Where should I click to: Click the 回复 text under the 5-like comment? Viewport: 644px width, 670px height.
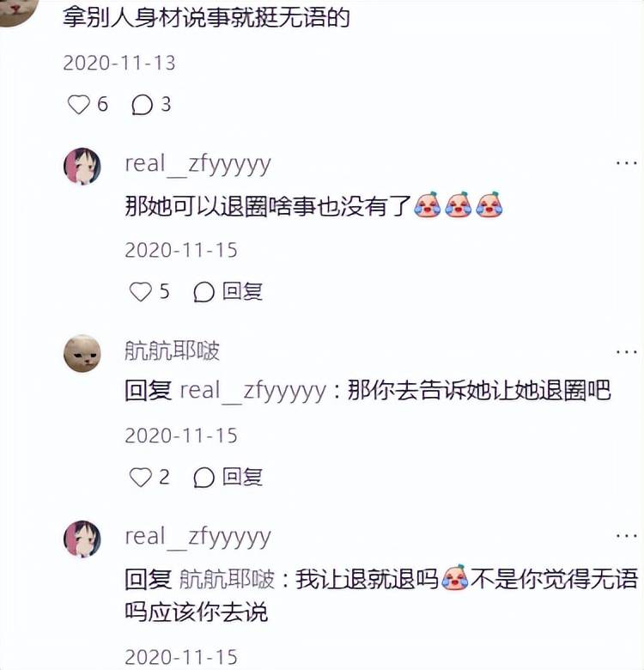click(x=242, y=292)
